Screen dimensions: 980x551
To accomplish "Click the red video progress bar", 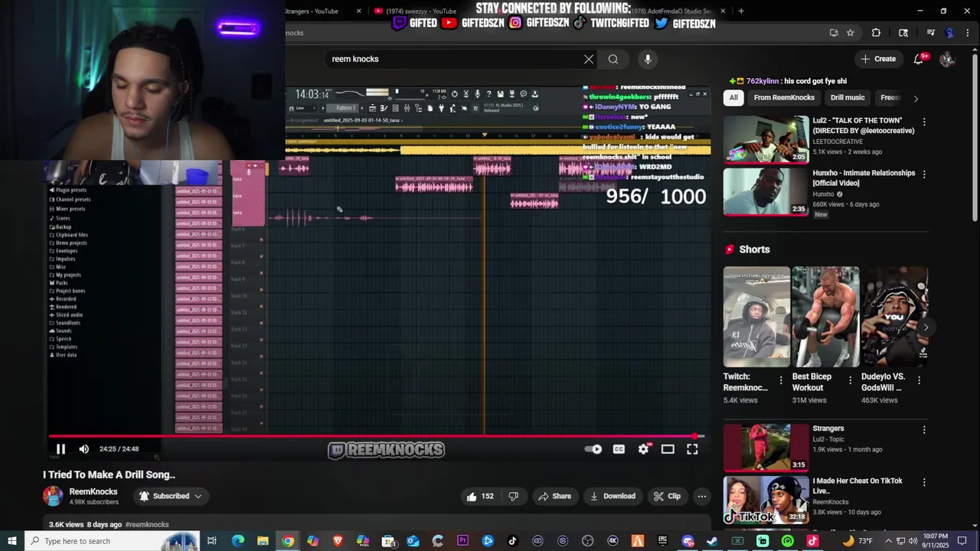I will click(375, 436).
